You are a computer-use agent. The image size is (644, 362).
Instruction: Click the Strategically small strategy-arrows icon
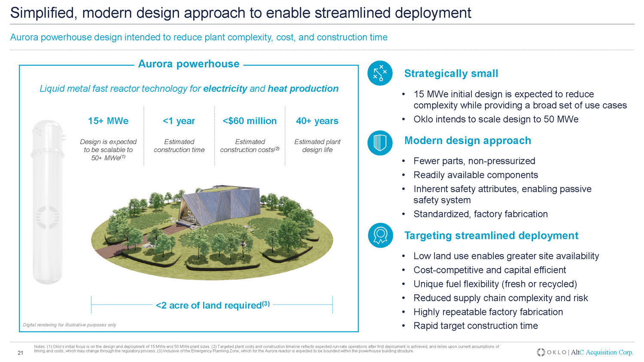tap(380, 73)
